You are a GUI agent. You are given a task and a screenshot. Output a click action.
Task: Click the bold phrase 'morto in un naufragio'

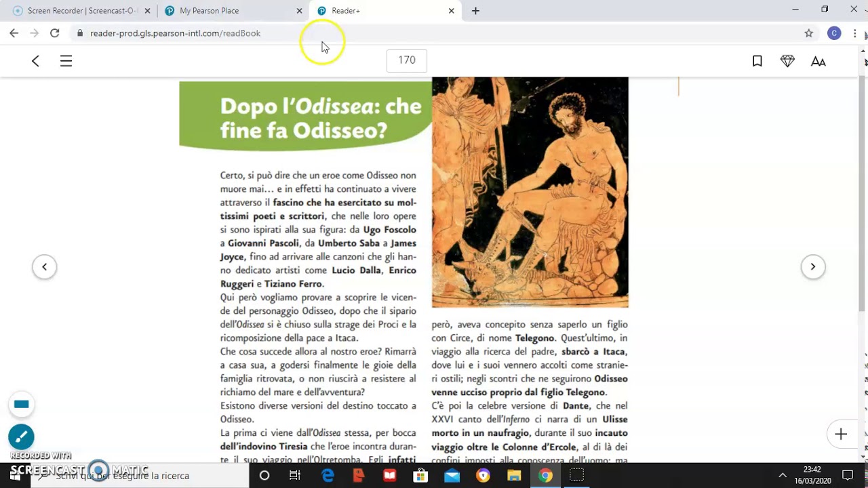coord(481,433)
